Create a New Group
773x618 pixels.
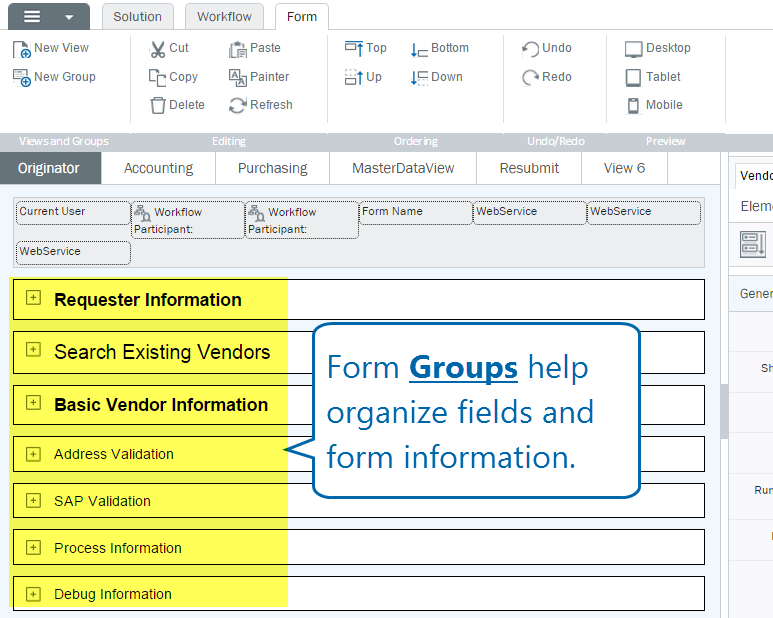(x=54, y=77)
